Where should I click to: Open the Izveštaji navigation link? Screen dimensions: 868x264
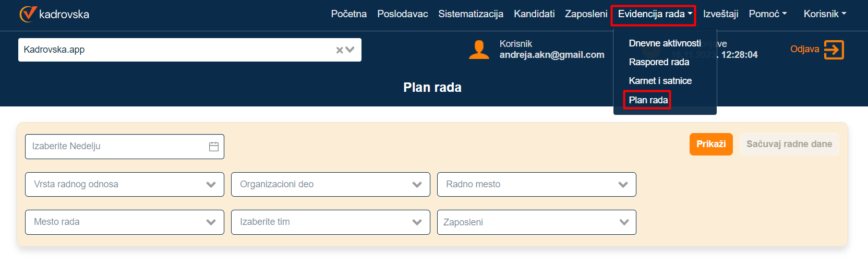pos(720,14)
